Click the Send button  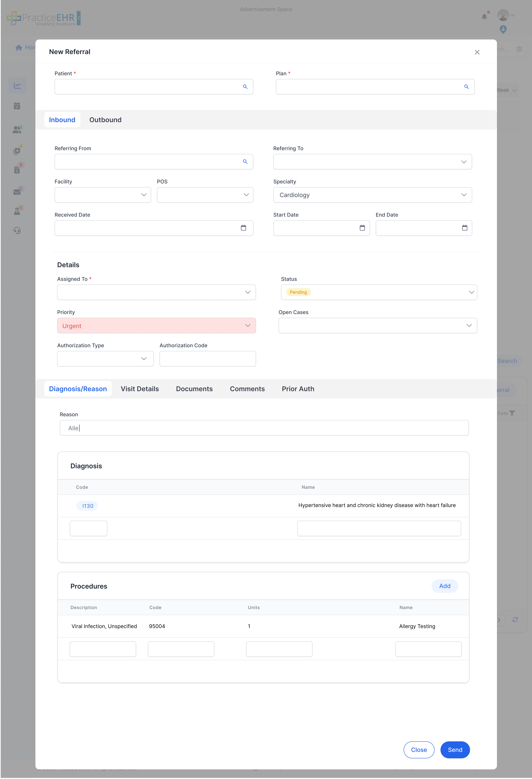[x=455, y=750]
